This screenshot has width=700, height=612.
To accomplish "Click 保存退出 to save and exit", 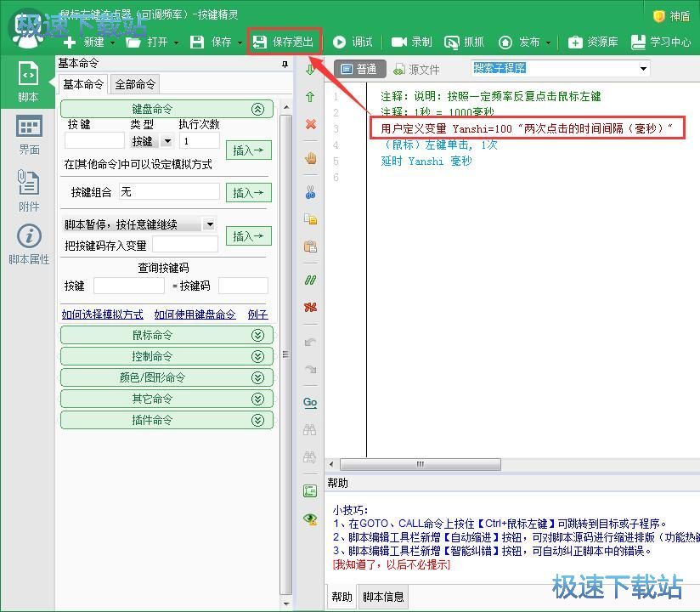I will [284, 41].
